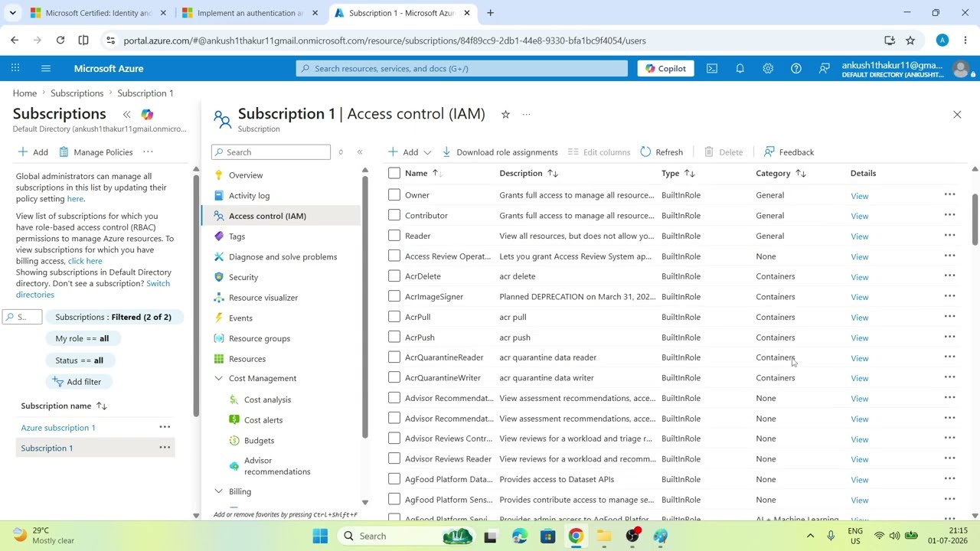Open ellipsis menu for Subscription 1 in list
The width and height of the screenshot is (980, 551).
click(165, 447)
